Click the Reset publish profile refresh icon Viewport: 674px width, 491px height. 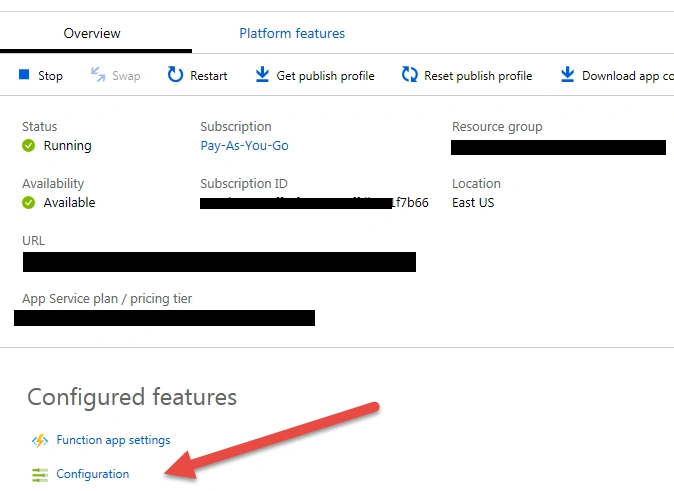click(x=410, y=74)
